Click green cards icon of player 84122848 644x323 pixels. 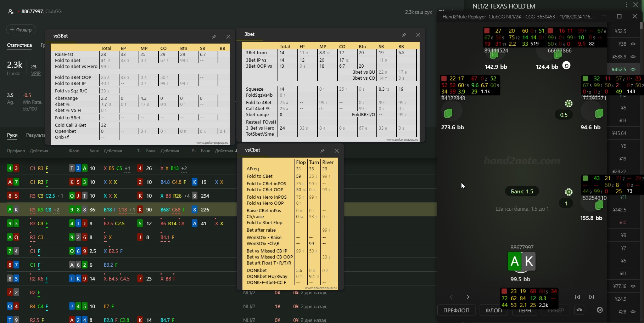[448, 113]
